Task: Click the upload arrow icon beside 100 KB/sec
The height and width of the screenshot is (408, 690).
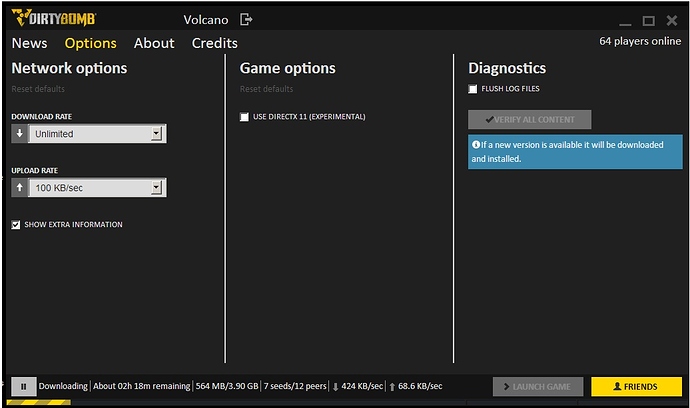Action: click(x=20, y=188)
